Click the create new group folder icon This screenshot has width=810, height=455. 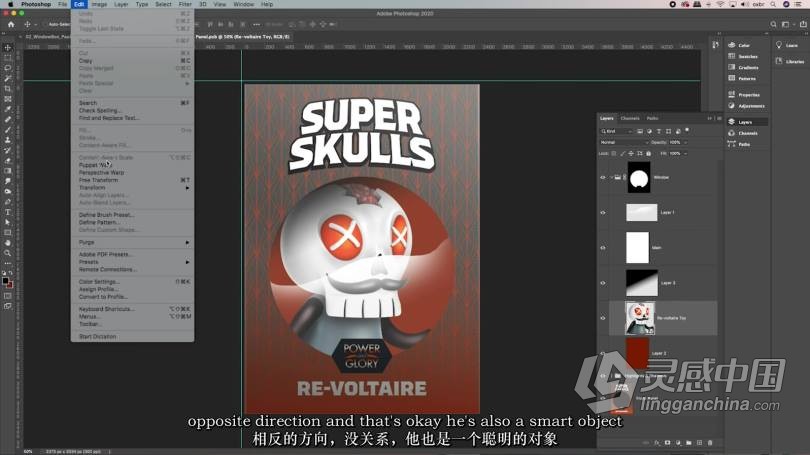(x=689, y=443)
